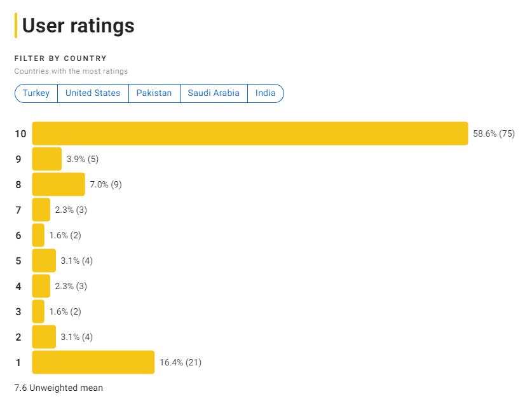Click the User ratings heading

78,26
